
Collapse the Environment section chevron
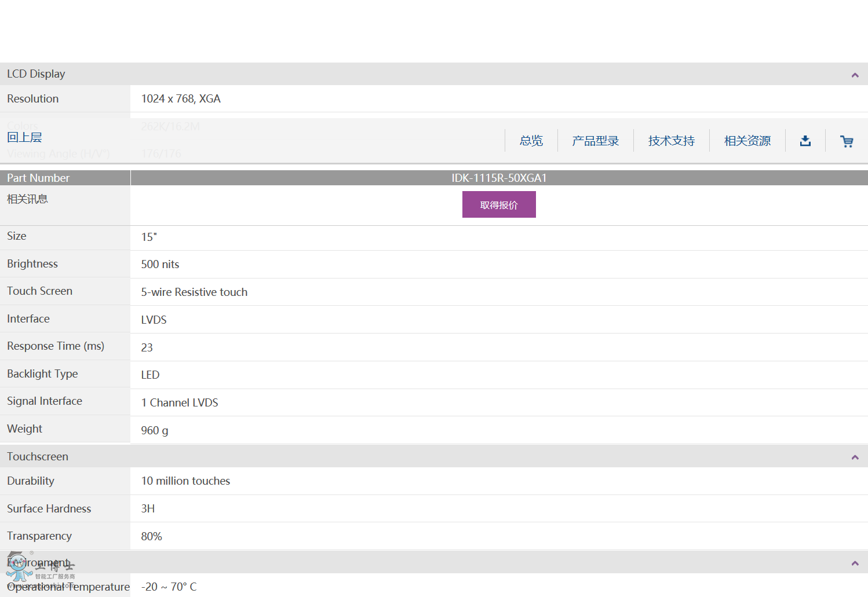tap(855, 563)
